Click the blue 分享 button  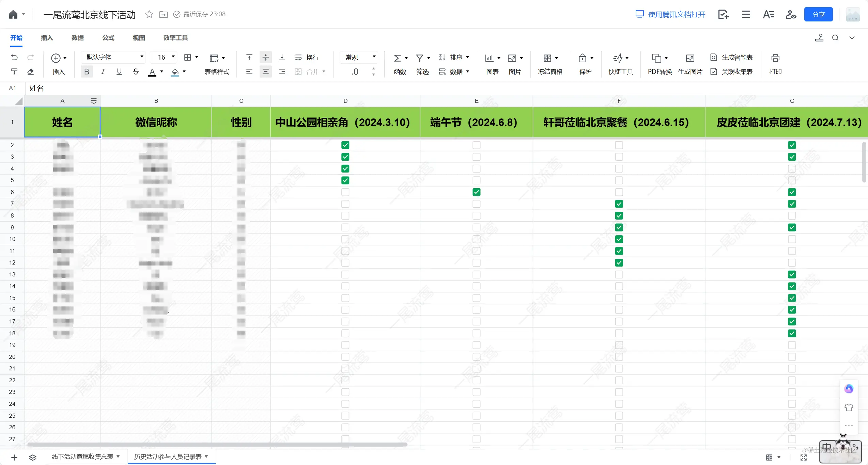pos(818,14)
